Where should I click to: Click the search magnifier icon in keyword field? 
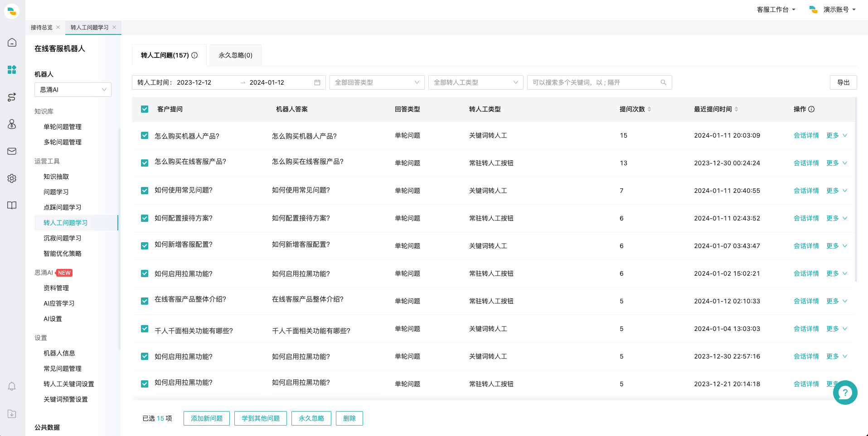pos(663,82)
